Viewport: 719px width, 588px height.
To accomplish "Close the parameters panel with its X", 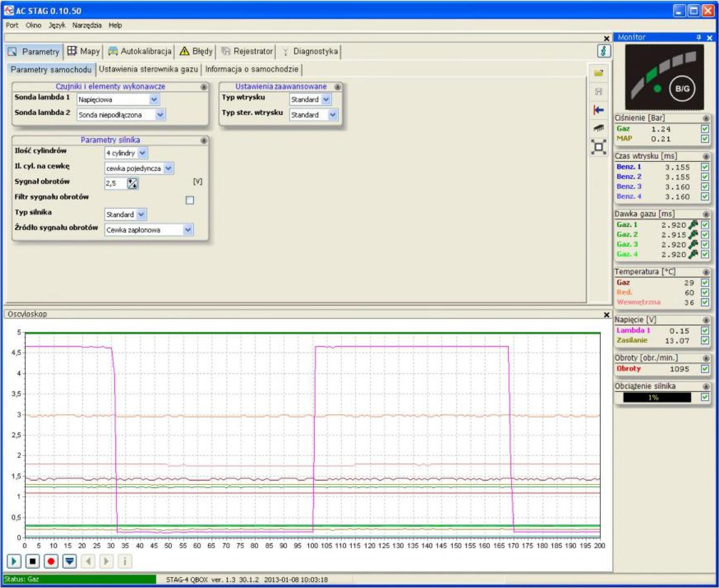I will (x=606, y=38).
